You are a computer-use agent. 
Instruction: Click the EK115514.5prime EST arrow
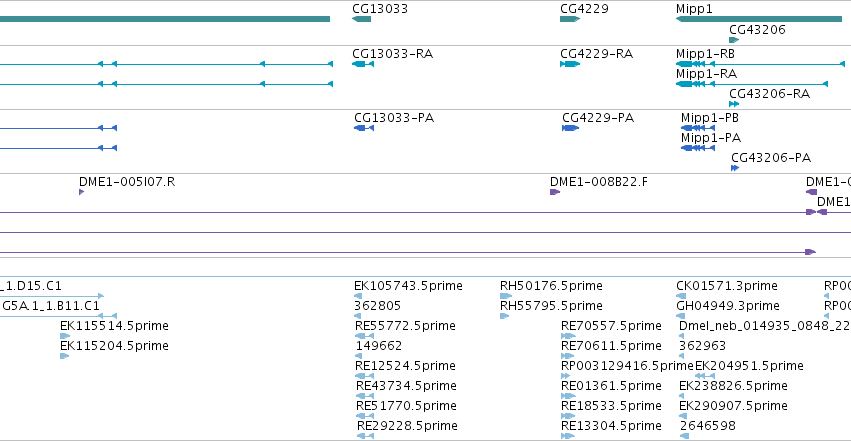click(x=65, y=336)
